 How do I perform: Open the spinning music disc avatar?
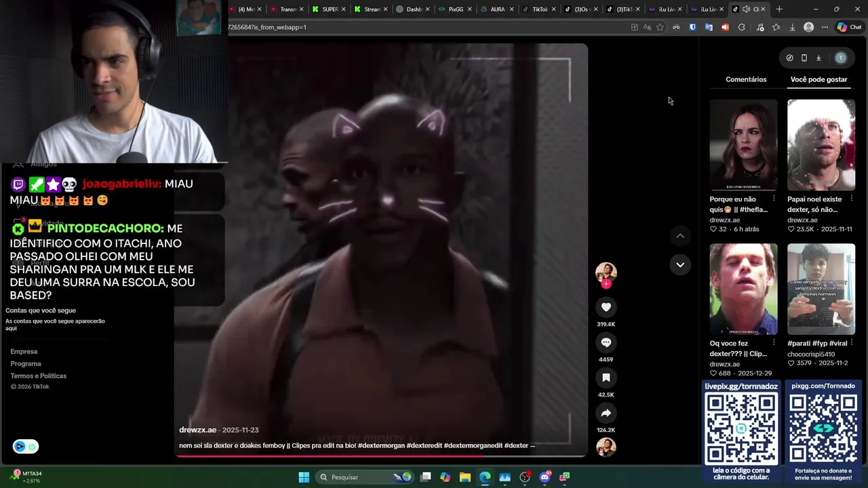606,447
